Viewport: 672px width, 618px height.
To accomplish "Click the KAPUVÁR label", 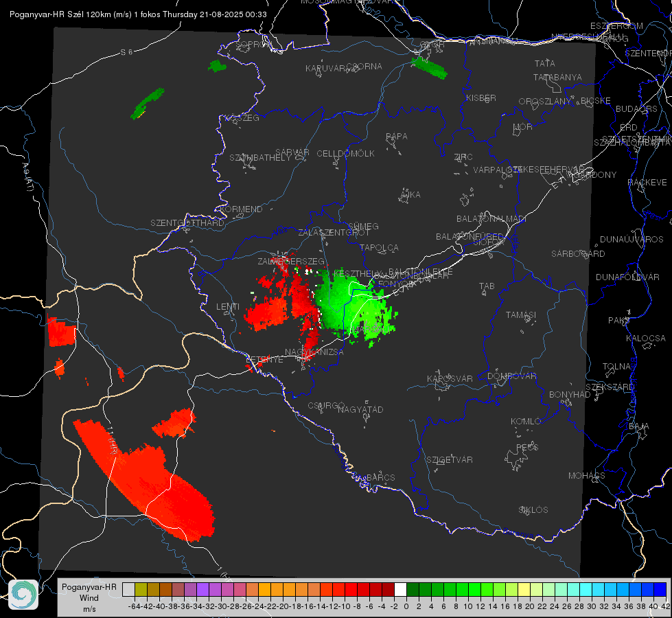I will click(x=325, y=69).
